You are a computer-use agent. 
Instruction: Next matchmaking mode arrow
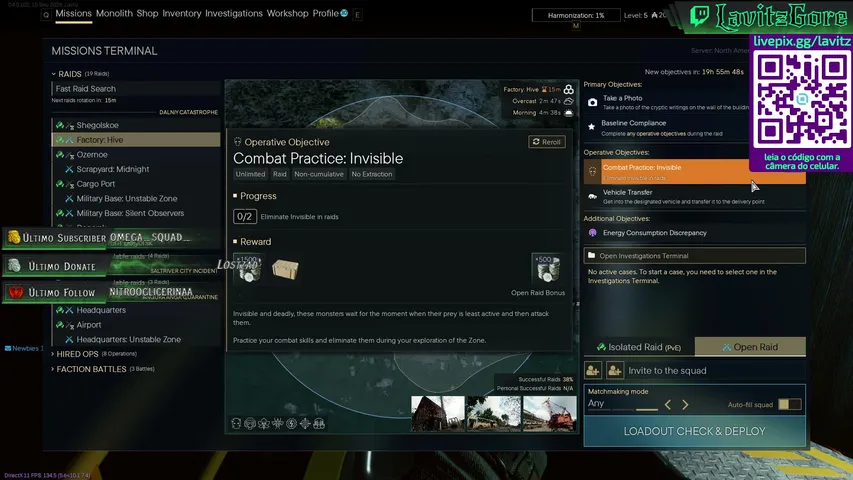685,405
